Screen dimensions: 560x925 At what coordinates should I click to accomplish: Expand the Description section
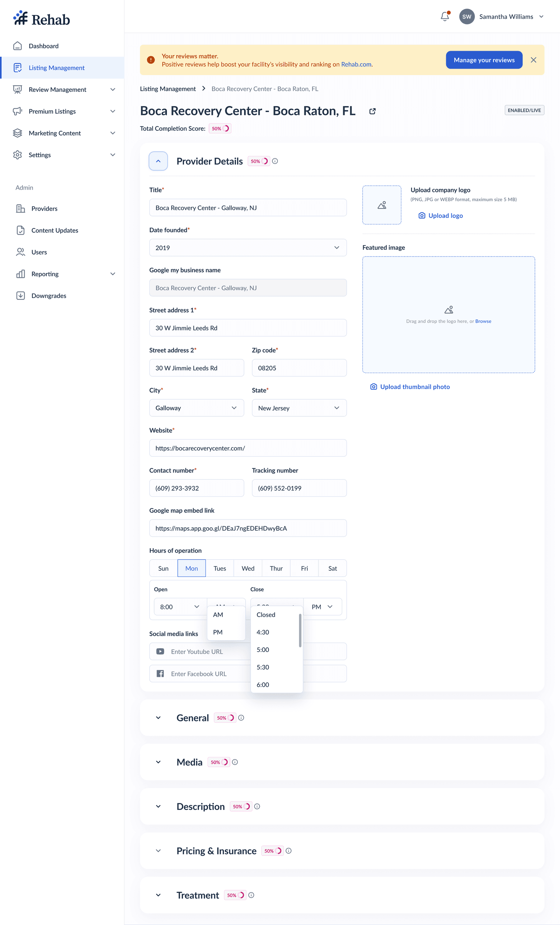pyautogui.click(x=158, y=806)
